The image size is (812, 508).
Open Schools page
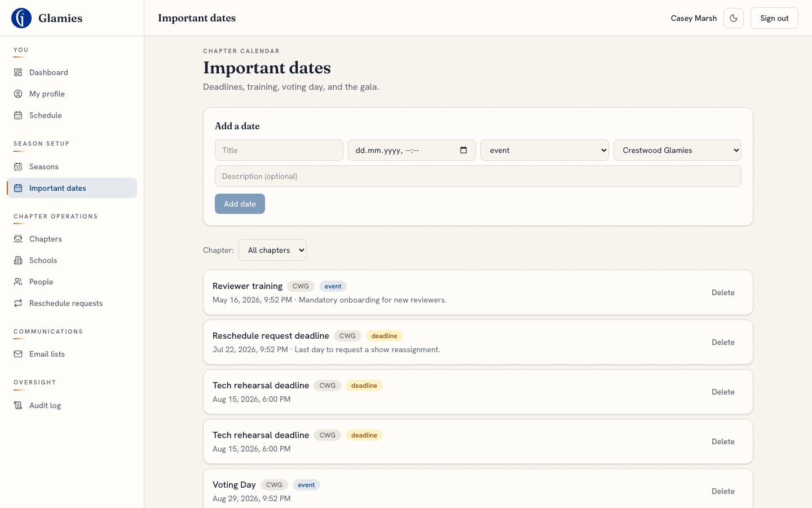pyautogui.click(x=72, y=260)
